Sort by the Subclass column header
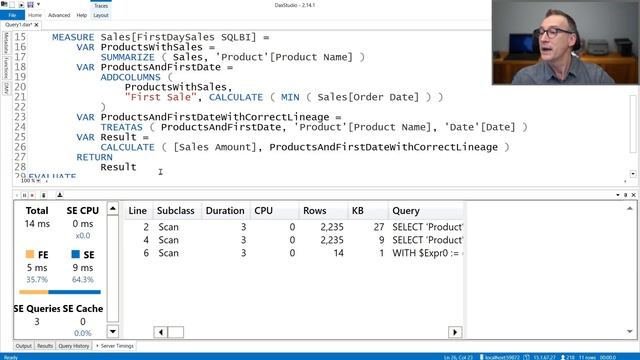640x360 pixels. point(176,211)
